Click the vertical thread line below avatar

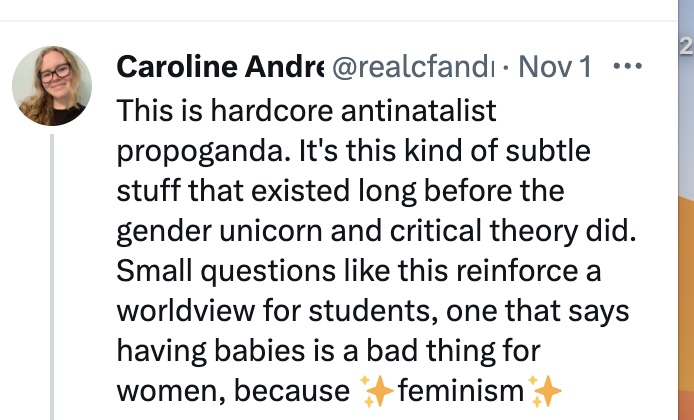coord(52,280)
